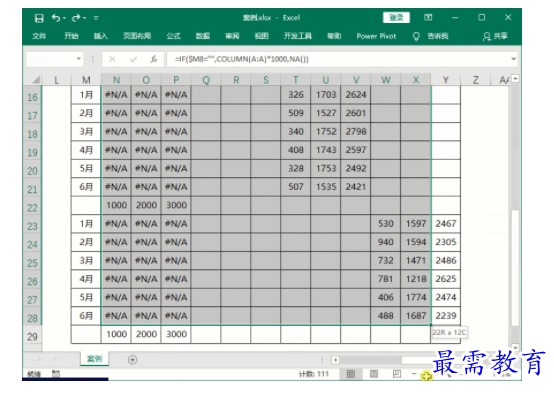Click the 2000 cell in row 22
The width and height of the screenshot is (554, 394).
[146, 205]
